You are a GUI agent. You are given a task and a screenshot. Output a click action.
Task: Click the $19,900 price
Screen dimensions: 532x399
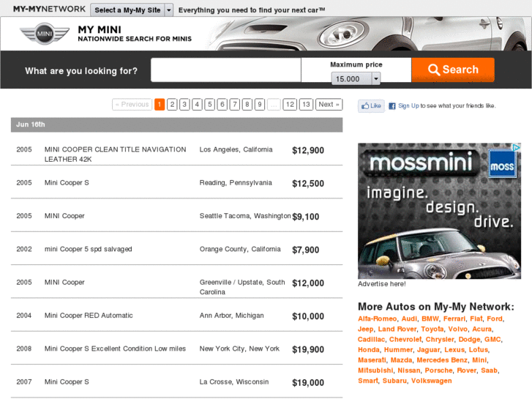tap(308, 349)
